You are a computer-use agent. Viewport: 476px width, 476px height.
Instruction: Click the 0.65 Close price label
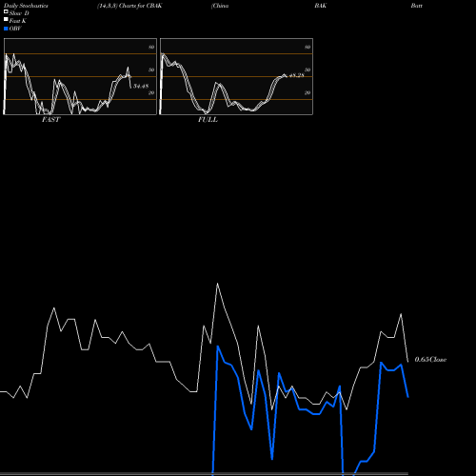point(430,359)
